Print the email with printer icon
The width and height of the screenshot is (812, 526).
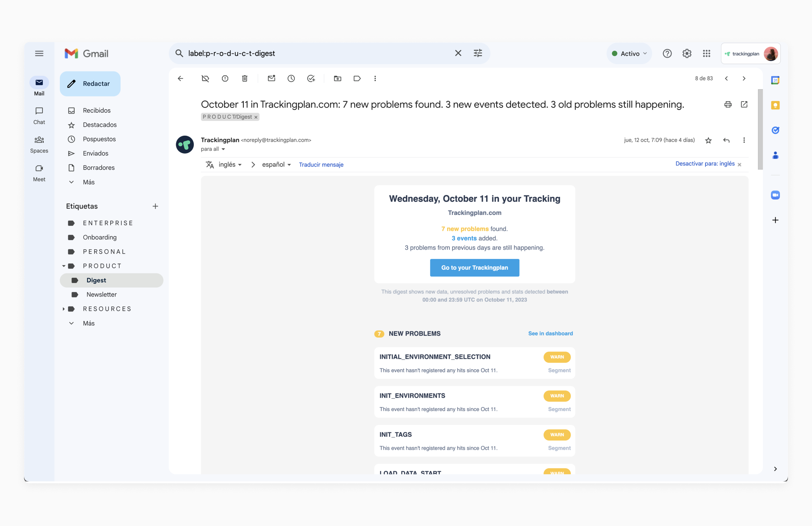point(728,104)
